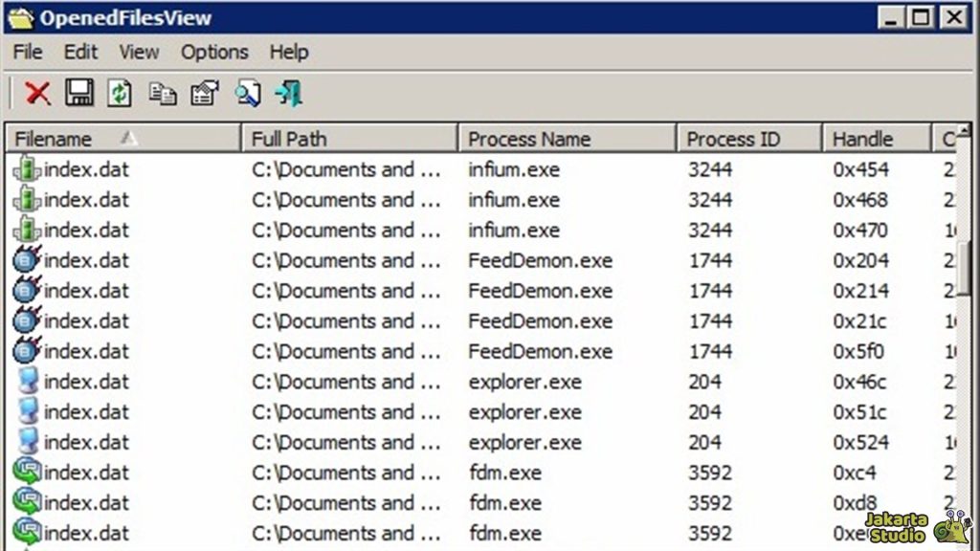Exit OpenedFilesView using the door icon

coord(288,93)
